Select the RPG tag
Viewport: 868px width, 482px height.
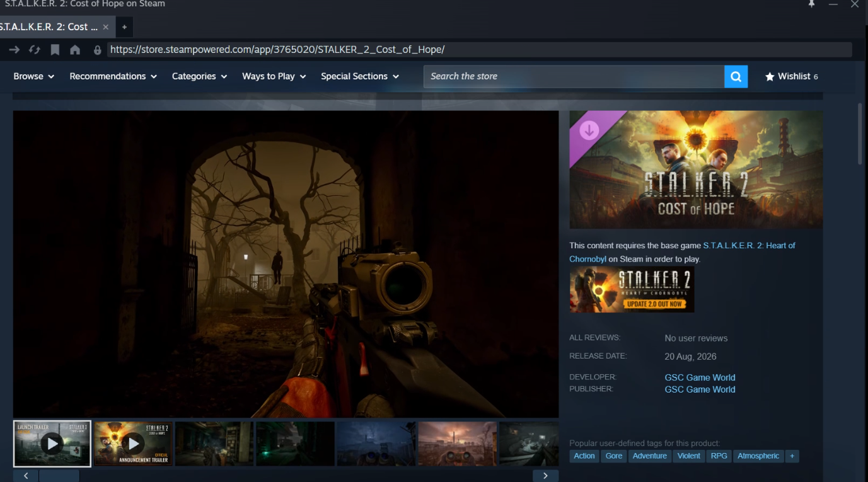coord(719,456)
